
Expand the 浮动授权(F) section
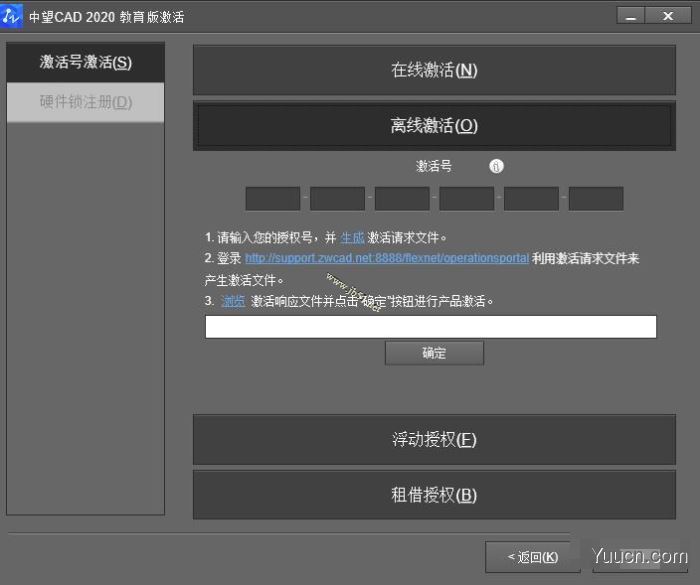click(x=434, y=439)
